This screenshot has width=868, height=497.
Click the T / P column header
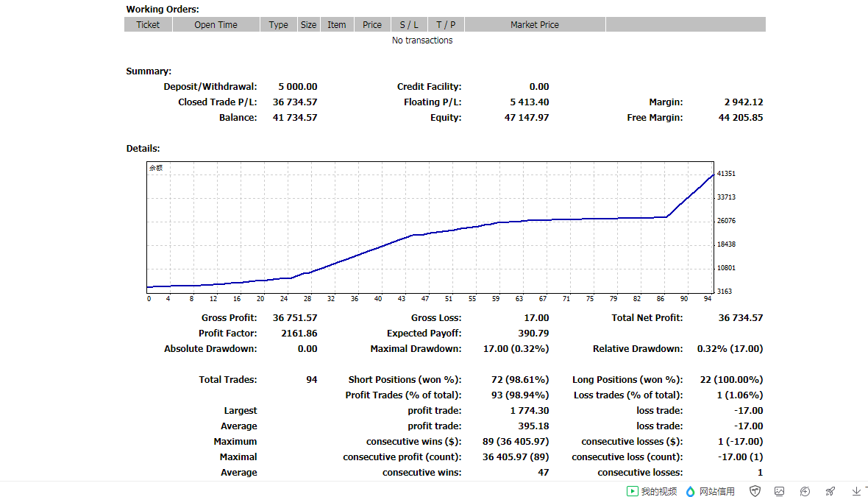pos(446,24)
